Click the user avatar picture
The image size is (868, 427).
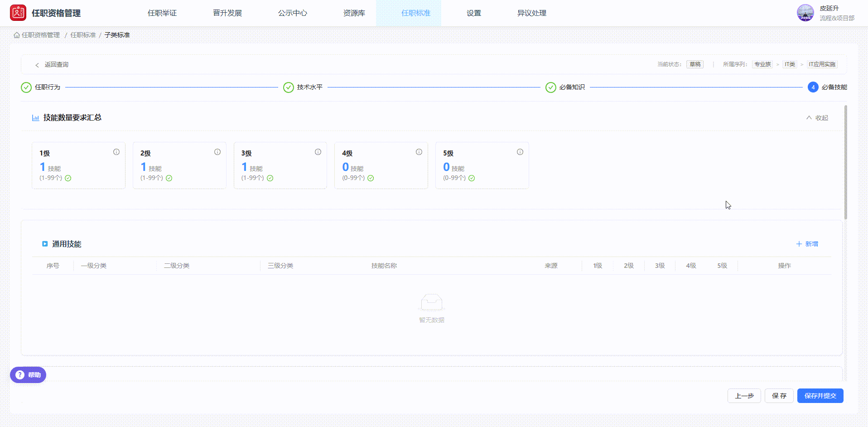tap(805, 13)
